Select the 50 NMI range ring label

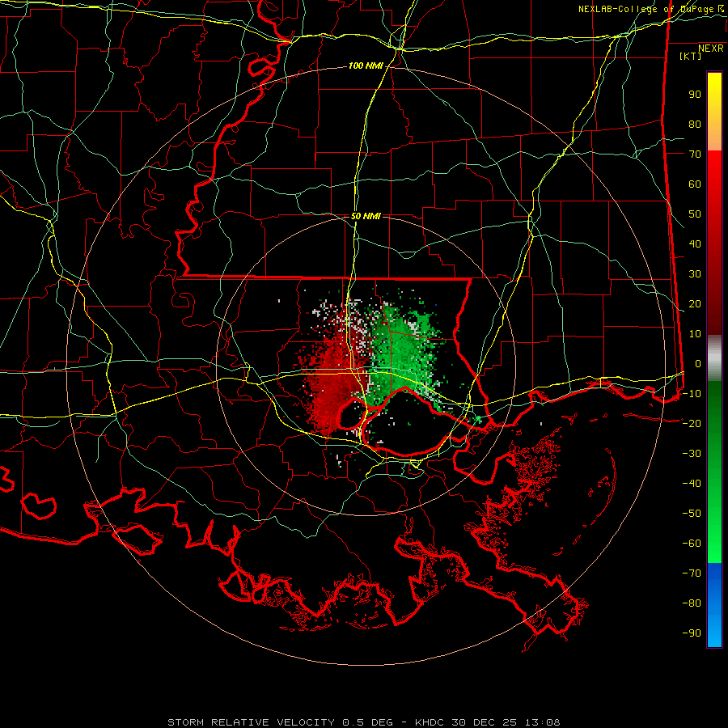tap(366, 216)
